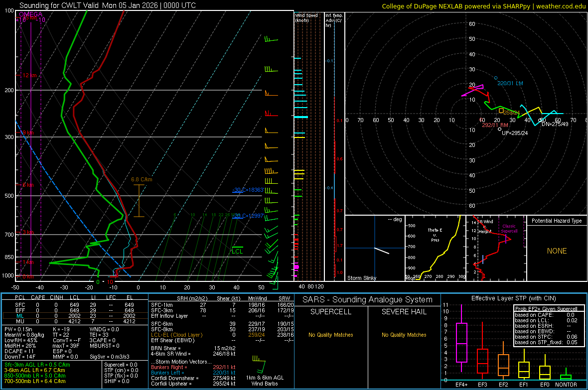Image resolution: width=588 pixels, height=390 pixels.
Task: Click the Bunkers left circle marker labeled 220/31 LM
Action: tap(496, 78)
